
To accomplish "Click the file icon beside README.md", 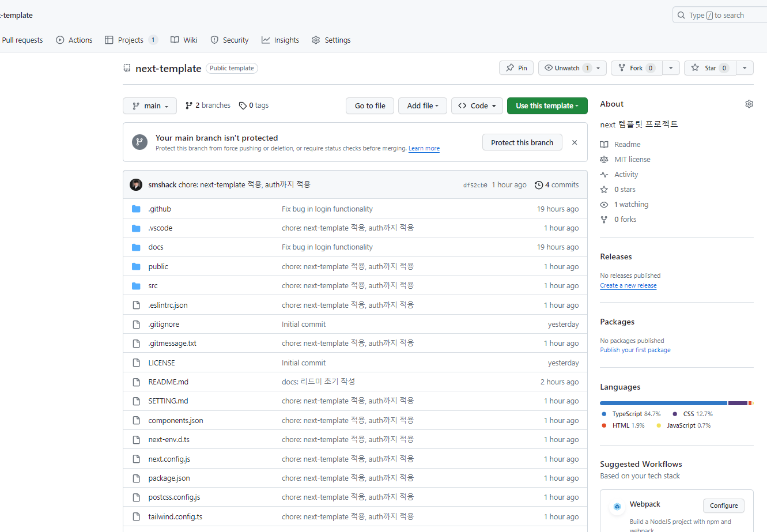I will tap(136, 382).
